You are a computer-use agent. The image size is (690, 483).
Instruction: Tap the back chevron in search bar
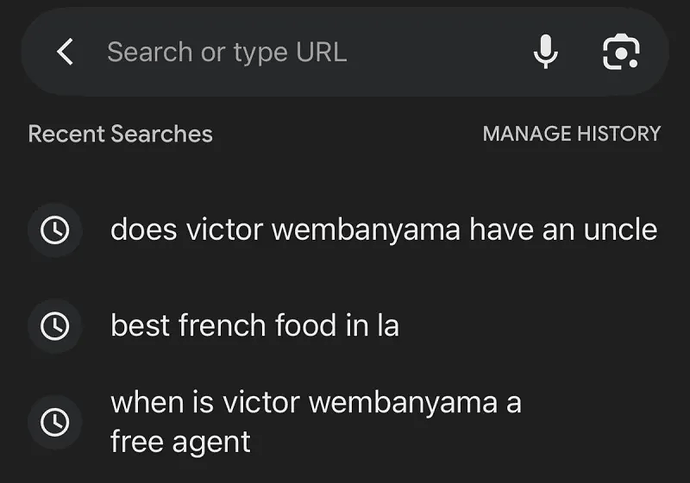tap(65, 52)
